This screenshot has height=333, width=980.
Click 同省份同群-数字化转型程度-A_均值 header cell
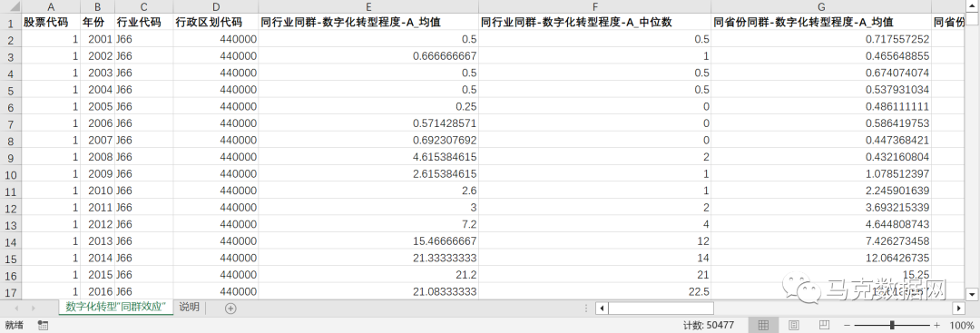point(821,23)
